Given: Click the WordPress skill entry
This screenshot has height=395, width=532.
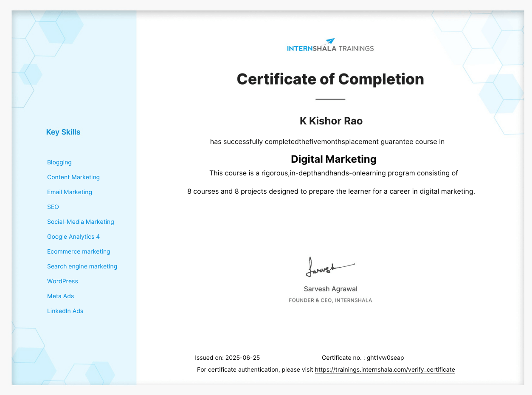Looking at the screenshot, I should pyautogui.click(x=62, y=281).
